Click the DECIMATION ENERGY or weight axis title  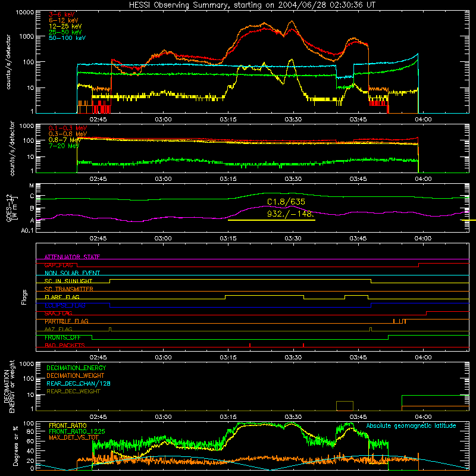pos(9,386)
